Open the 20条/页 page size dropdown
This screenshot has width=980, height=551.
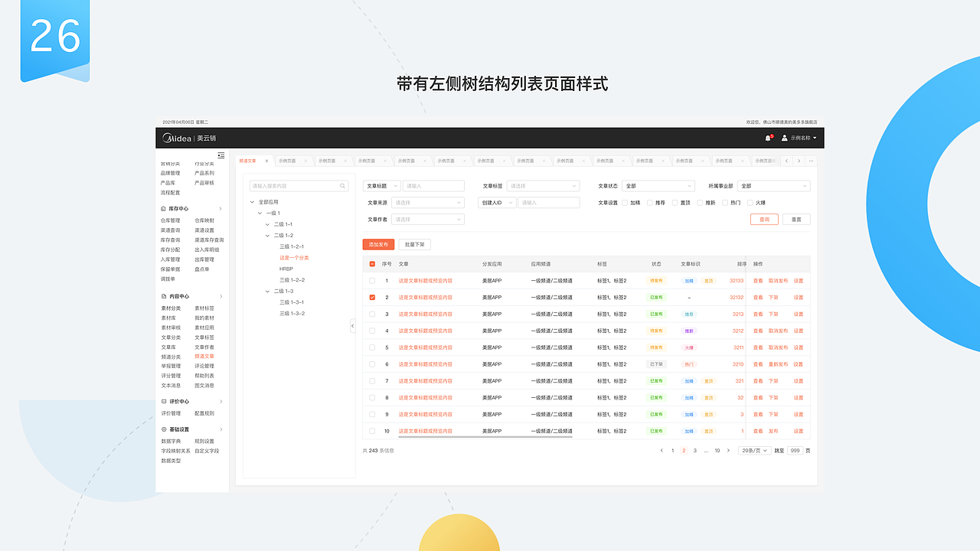(755, 451)
